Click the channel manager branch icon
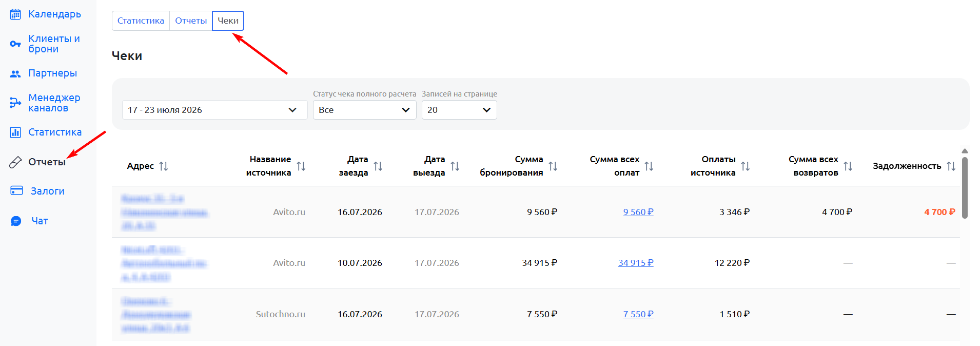The width and height of the screenshot is (980, 346). [x=15, y=103]
